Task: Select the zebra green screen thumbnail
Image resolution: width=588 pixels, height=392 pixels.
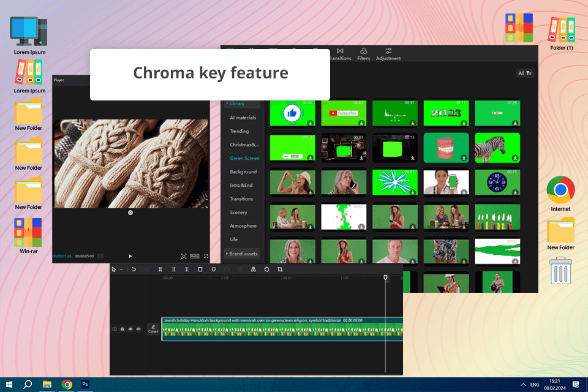Action: pyautogui.click(x=497, y=148)
